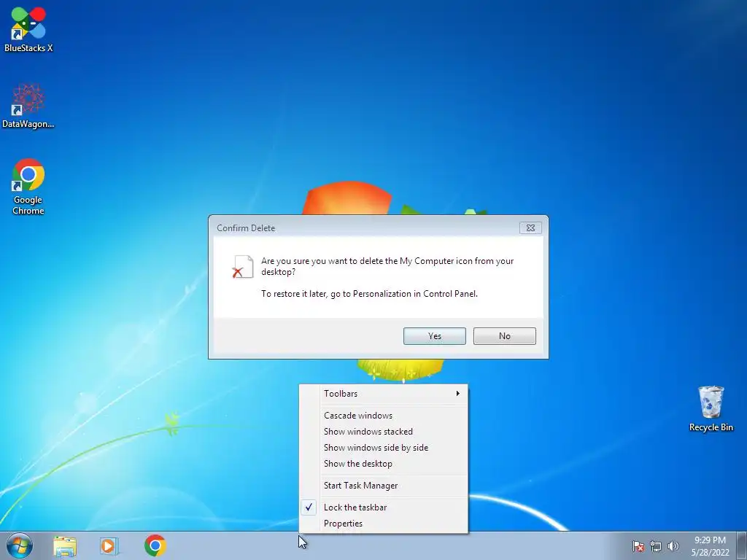Open the clock showing 9:29 PM
Viewport: 747px width, 560px height.
click(710, 546)
